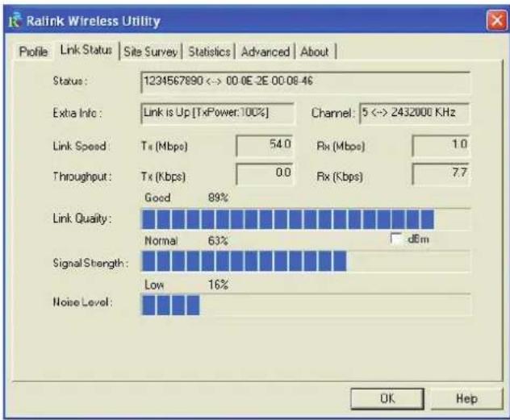Click the 'Rx (Kbps)' label
Screen dimensions: 510x420
(340, 177)
